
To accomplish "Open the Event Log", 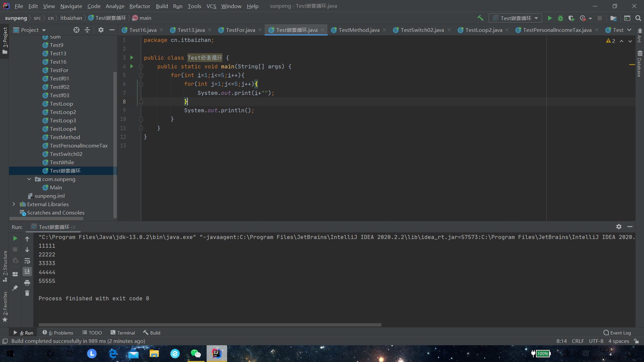I will [617, 333].
